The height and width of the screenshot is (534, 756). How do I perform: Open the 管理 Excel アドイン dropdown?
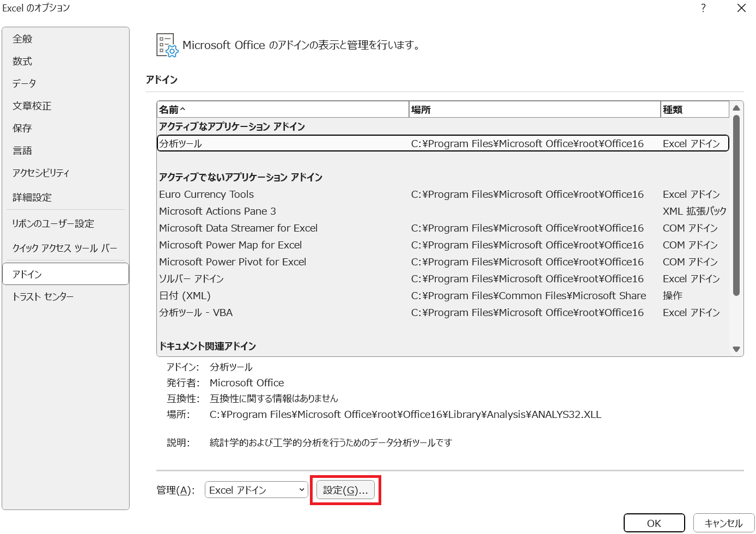[256, 490]
